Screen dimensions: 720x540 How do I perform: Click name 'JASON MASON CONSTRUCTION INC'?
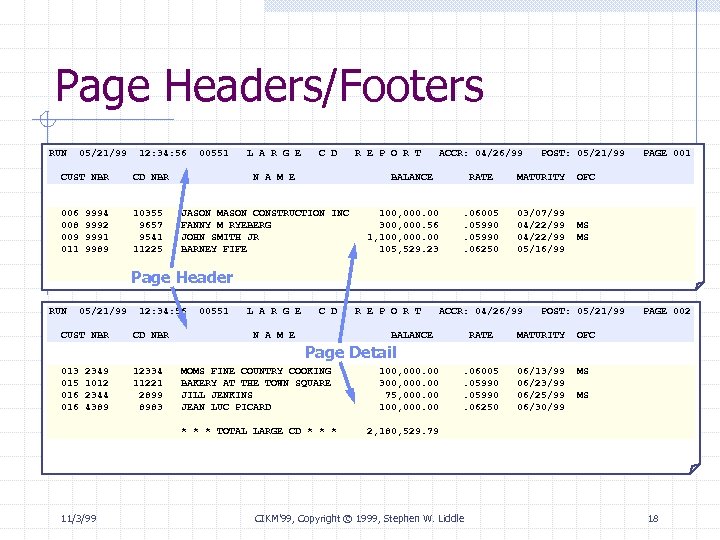[265, 213]
